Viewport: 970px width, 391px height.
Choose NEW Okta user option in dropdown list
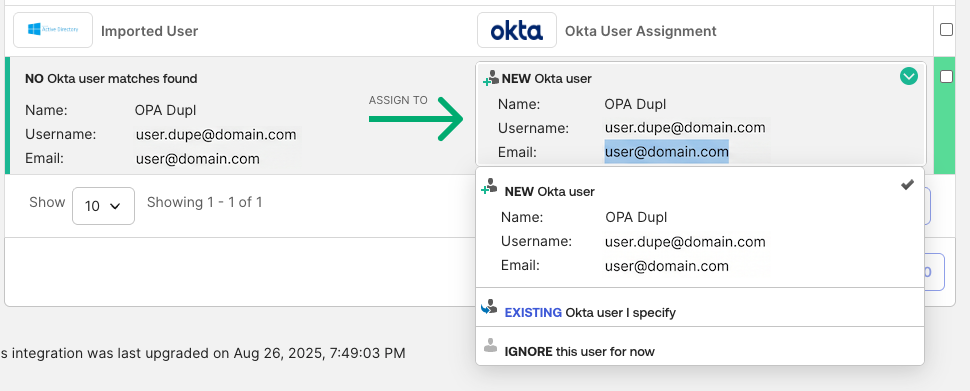coord(700,228)
